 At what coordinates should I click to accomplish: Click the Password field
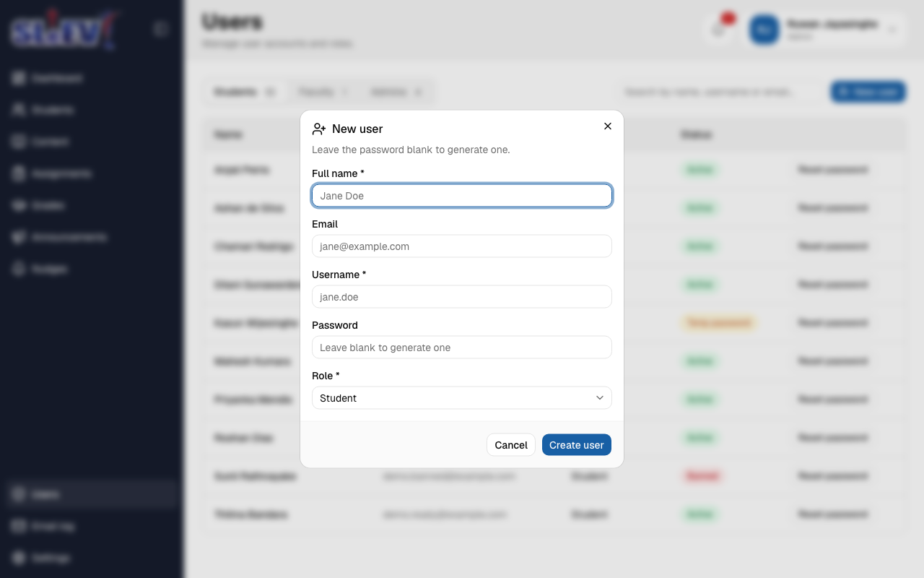[462, 348]
